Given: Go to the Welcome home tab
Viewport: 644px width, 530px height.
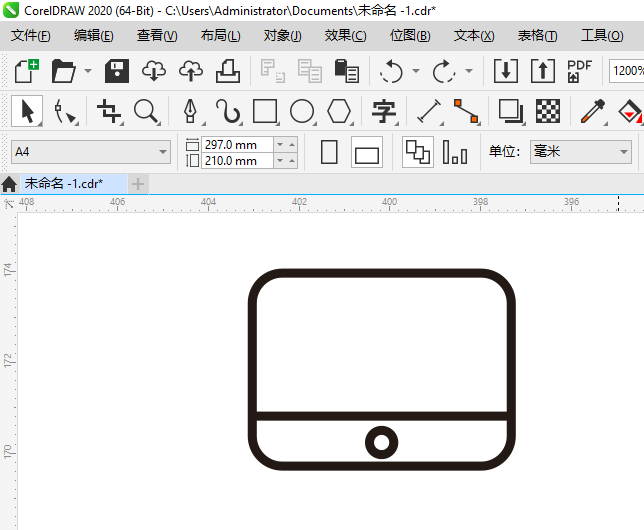Looking at the screenshot, I should point(9,184).
